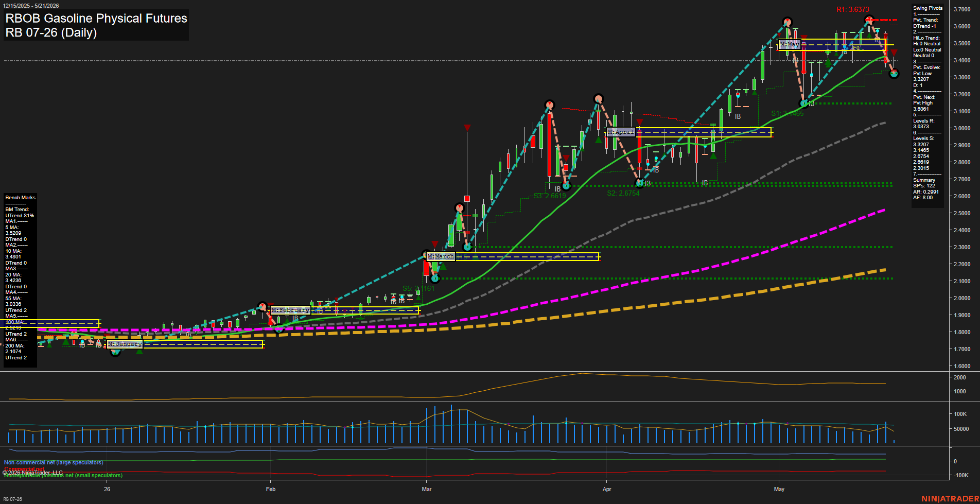Click the M:April monthly label
The image size is (980, 504).
tap(621, 132)
